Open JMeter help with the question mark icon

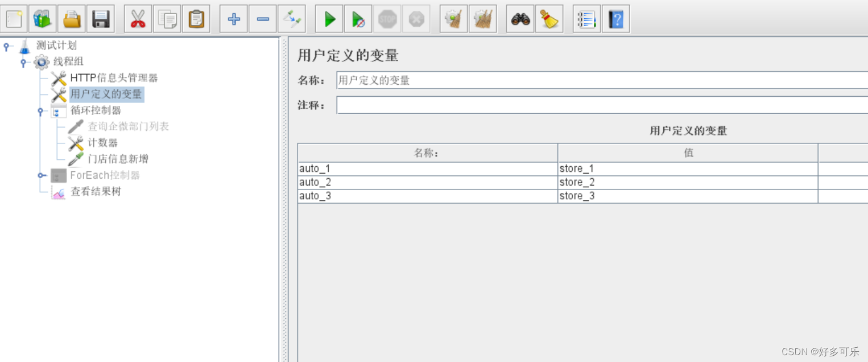tap(616, 18)
